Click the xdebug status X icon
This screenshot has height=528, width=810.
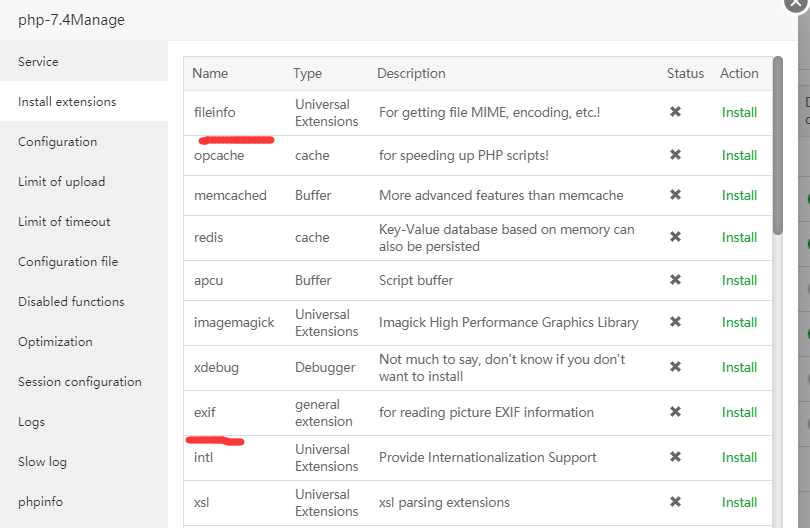[675, 367]
